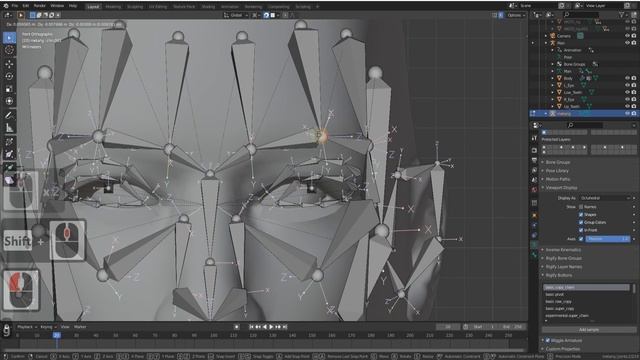Image resolution: width=640 pixels, height=360 pixels.
Task: Switch to the Animation workspace tab
Action: click(x=230, y=7)
